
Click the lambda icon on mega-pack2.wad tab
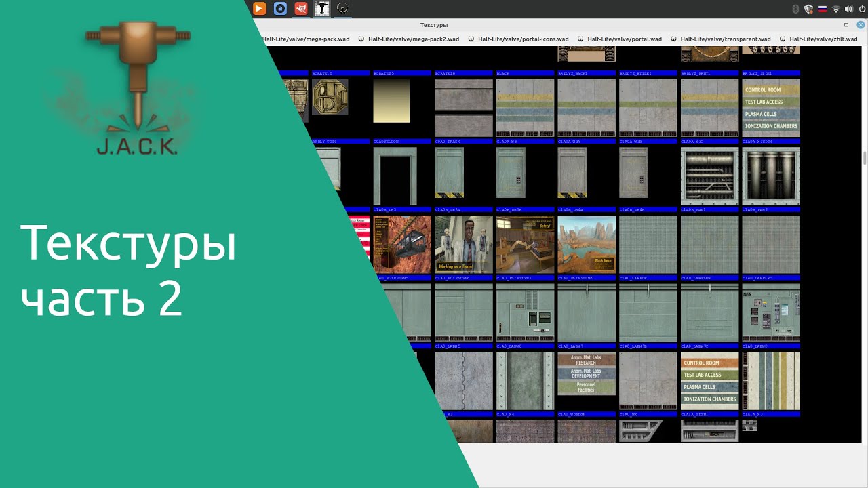pyautogui.click(x=361, y=39)
